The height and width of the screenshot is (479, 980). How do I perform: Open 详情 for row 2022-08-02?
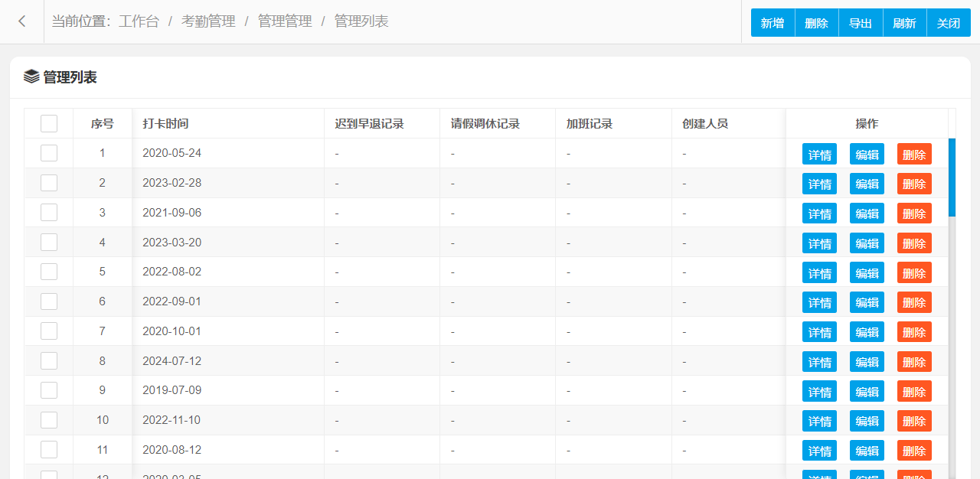(x=819, y=272)
